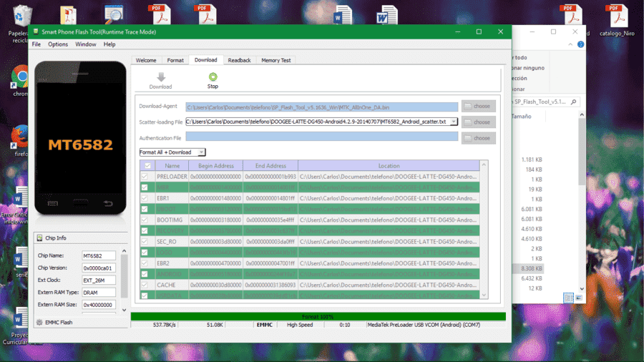Stop the flashing process
The width and height of the screenshot is (644, 362).
[213, 80]
